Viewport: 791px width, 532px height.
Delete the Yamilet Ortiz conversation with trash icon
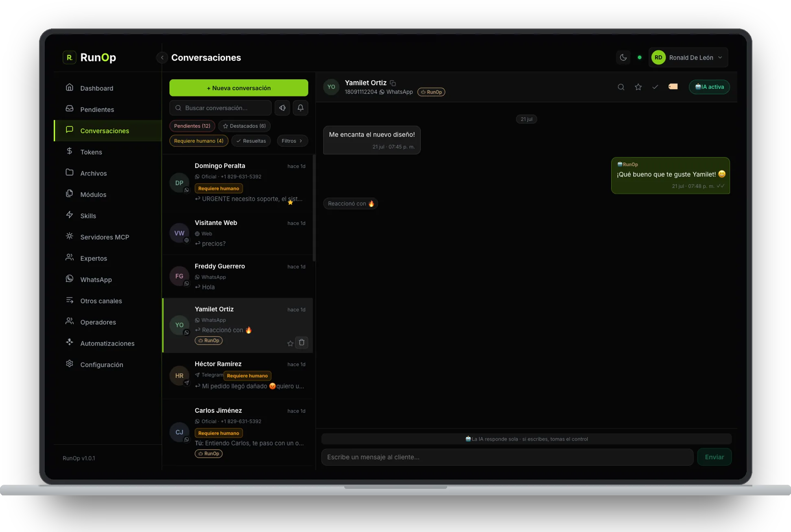[302, 342]
